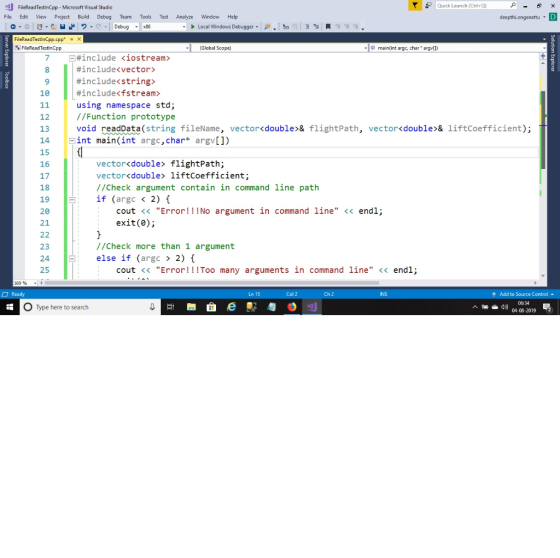This screenshot has width=560, height=558.
Task: Close the FileReadTestInCpp.cpp tab
Action: pyautogui.click(x=79, y=39)
